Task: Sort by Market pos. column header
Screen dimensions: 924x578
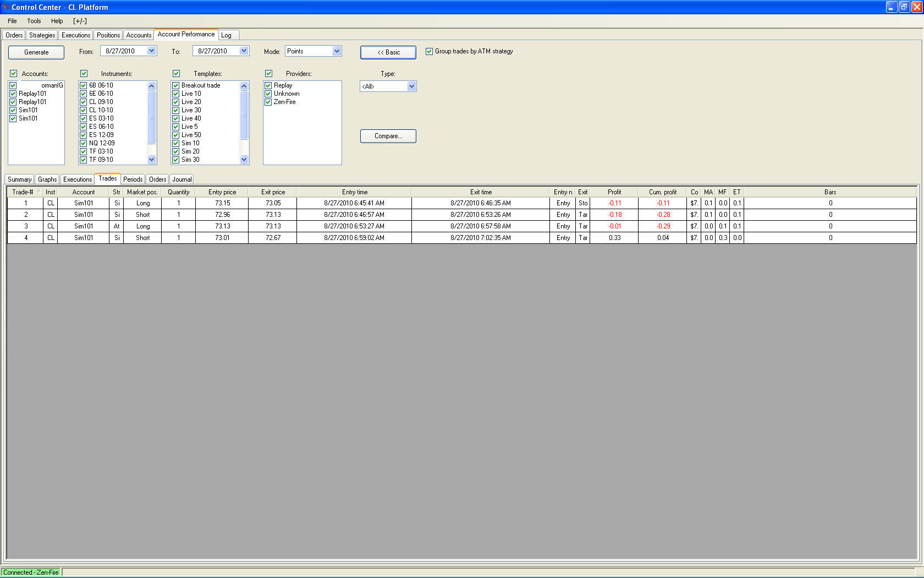Action: point(142,192)
